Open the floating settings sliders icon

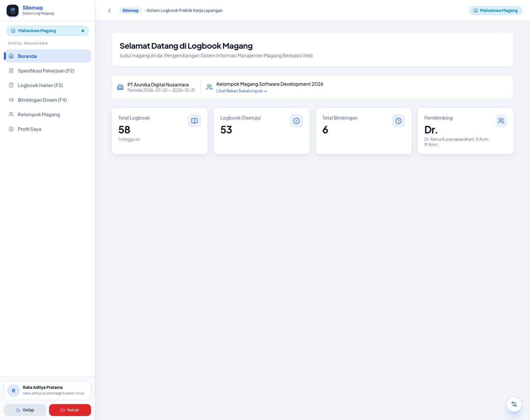pyautogui.click(x=514, y=404)
